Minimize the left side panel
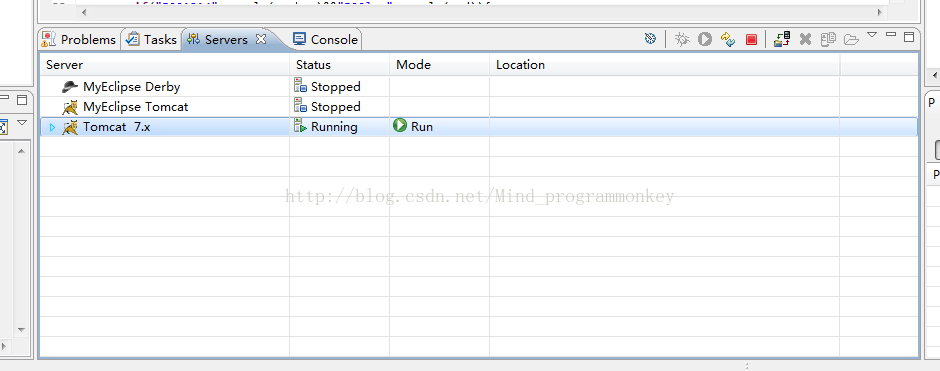The image size is (940, 371). click(5, 98)
